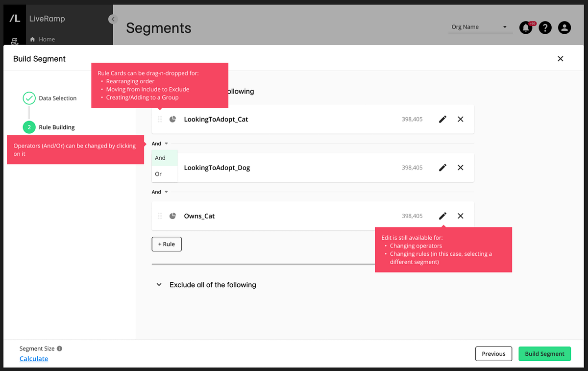Screen dimensions: 588x371
Task: Open the And operator dropdown above Owns_Cat
Action: click(x=160, y=192)
